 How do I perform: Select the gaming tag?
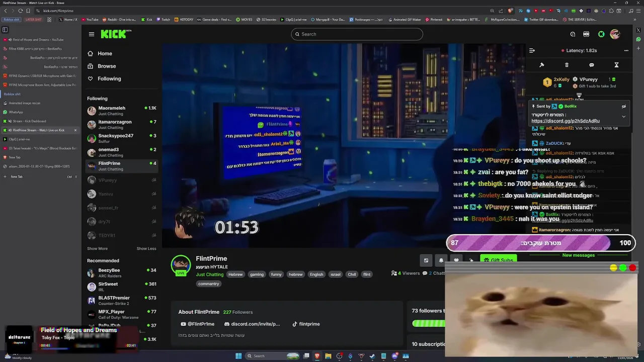[257, 275]
